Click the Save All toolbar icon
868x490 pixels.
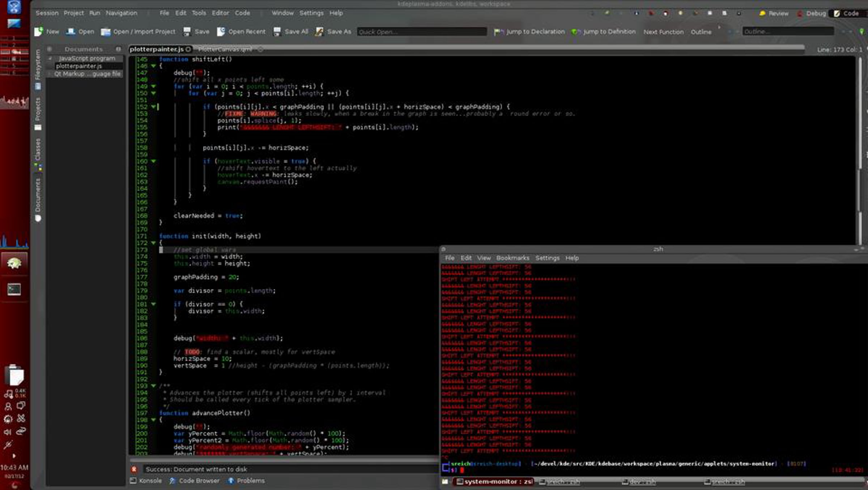[x=277, y=31]
